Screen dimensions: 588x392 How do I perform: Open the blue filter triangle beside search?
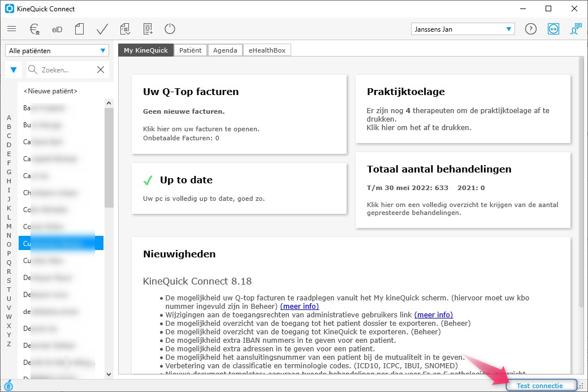coord(14,70)
